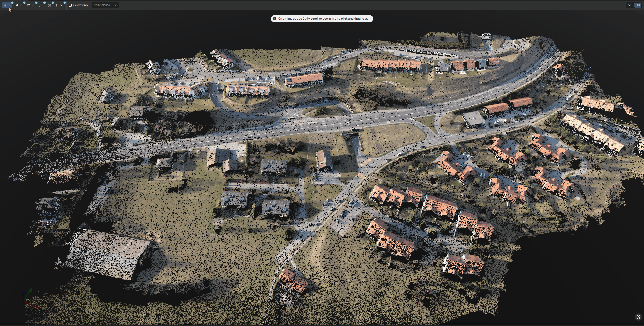The width and height of the screenshot is (644, 326).
Task: Click the fit-to-view icon in bottom corner
Action: coord(638,317)
